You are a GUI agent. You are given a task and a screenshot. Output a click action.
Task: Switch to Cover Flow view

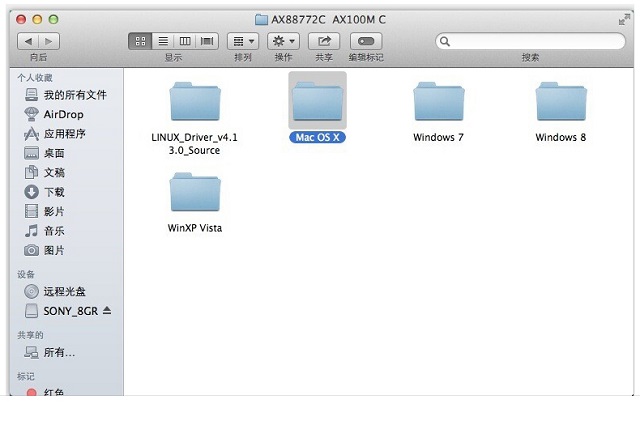(207, 41)
